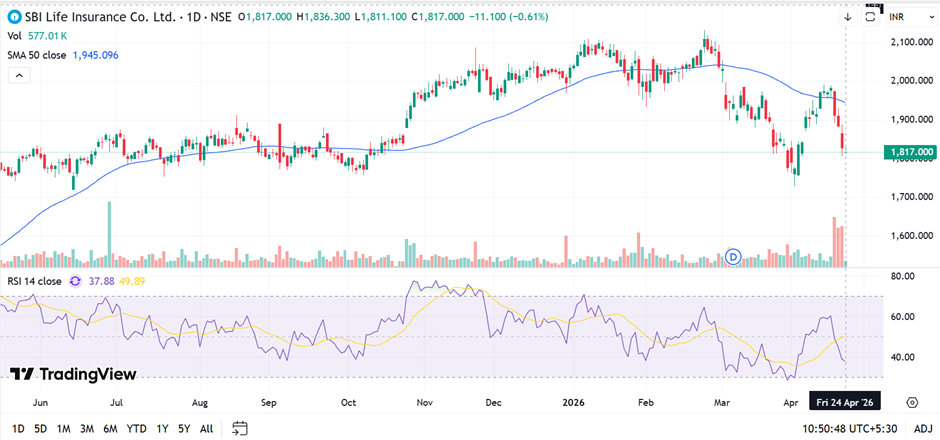
Task: Show All time range data
Action: pyautogui.click(x=206, y=428)
